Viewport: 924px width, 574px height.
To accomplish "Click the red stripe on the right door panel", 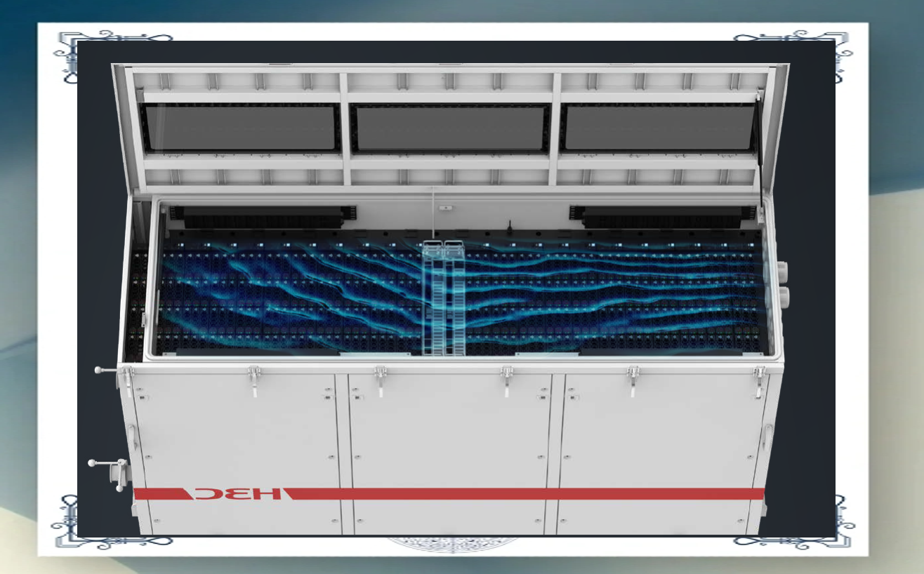I will click(660, 494).
